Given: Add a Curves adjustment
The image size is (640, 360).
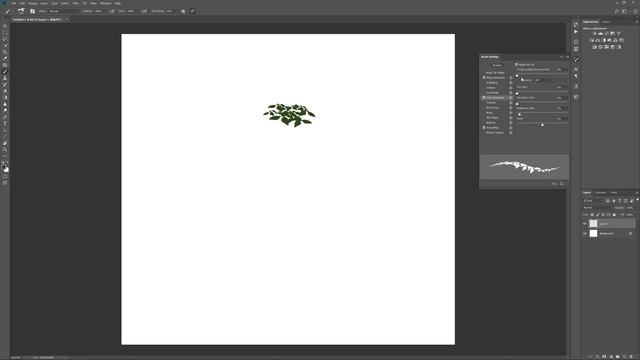Looking at the screenshot, I should (x=607, y=33).
